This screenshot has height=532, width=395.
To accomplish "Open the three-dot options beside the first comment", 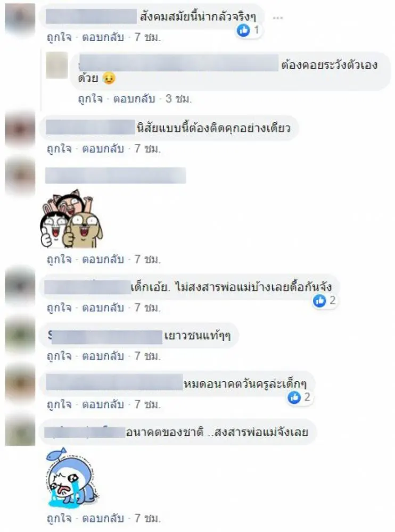I will (x=277, y=18).
